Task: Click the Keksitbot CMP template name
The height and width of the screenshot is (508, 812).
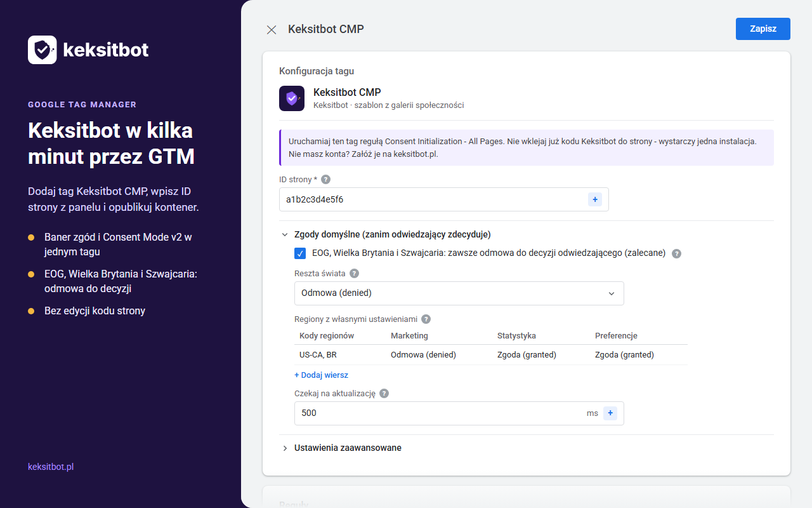Action: click(x=347, y=93)
